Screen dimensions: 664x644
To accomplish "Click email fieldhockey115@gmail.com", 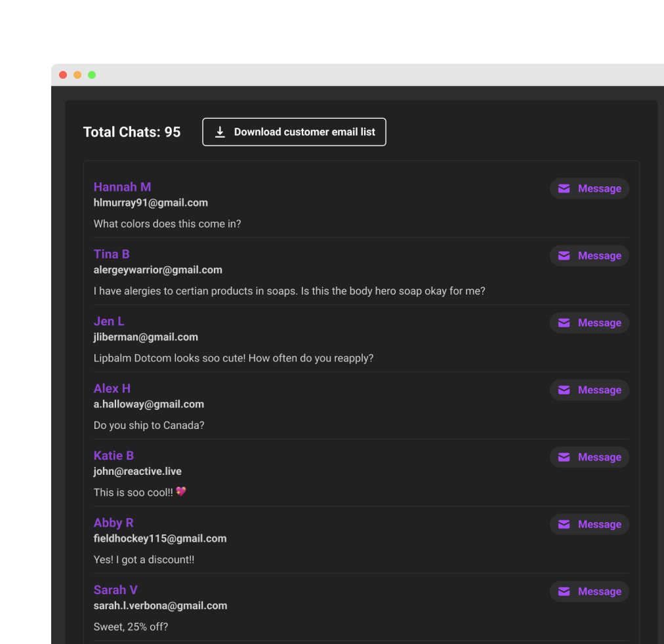I will click(159, 538).
